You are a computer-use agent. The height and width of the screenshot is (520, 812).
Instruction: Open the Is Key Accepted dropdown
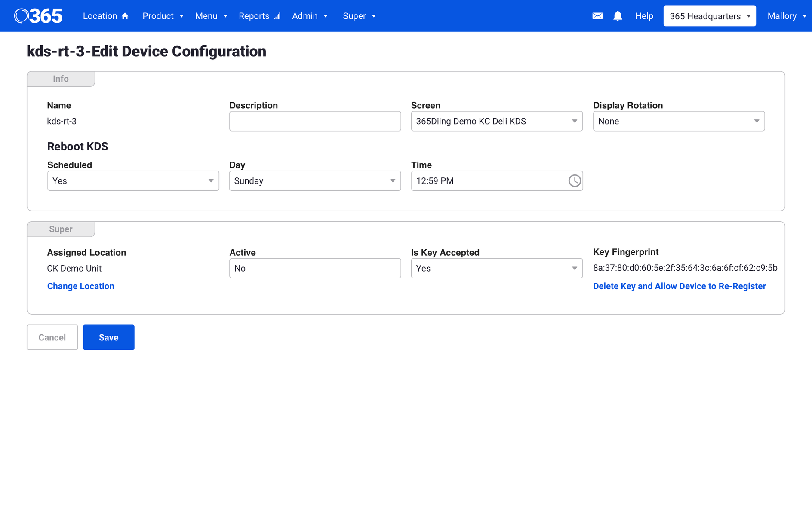point(497,268)
